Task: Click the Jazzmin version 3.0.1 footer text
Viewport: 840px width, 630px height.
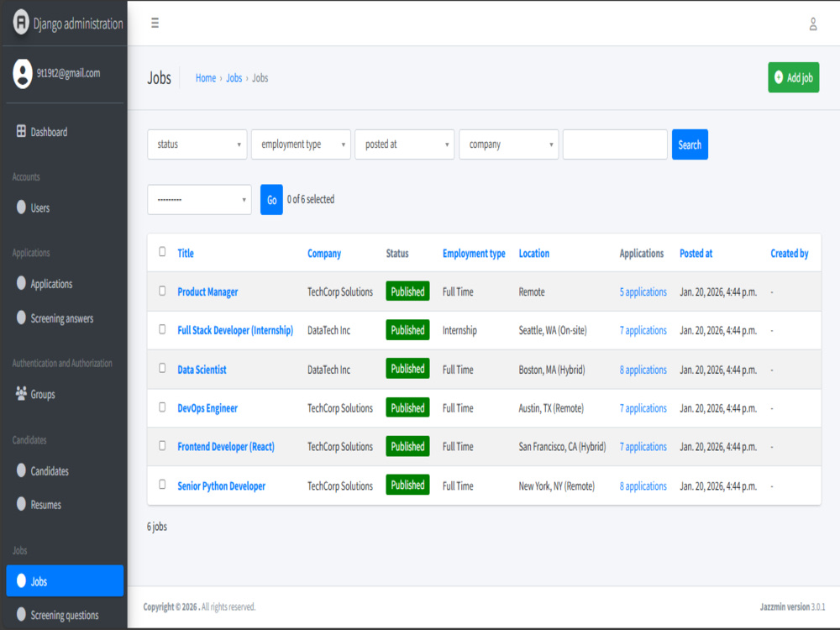Action: point(792,607)
